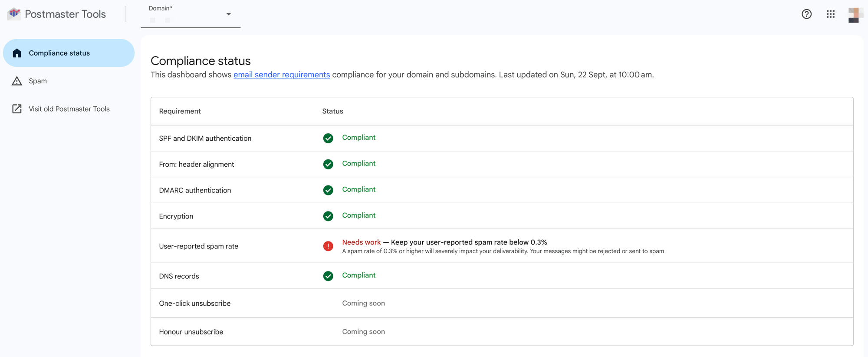The width and height of the screenshot is (868, 357).
Task: Click the From: header alignment row label
Action: (x=196, y=164)
